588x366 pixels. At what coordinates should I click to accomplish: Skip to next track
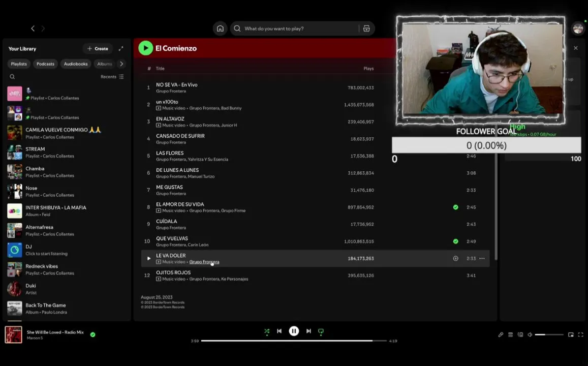coord(308,331)
